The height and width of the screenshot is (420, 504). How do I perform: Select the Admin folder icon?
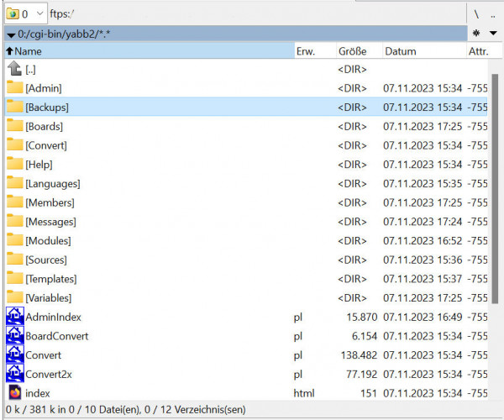tap(15, 87)
